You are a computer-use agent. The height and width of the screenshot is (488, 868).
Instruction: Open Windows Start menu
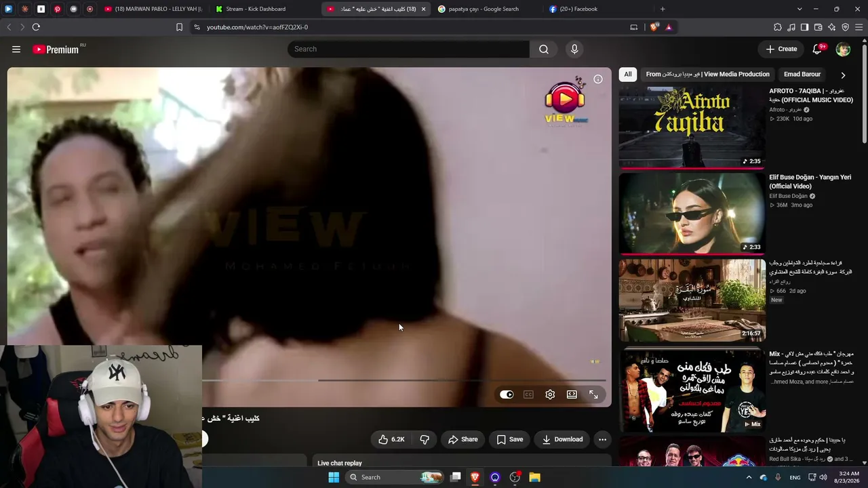coord(334,477)
